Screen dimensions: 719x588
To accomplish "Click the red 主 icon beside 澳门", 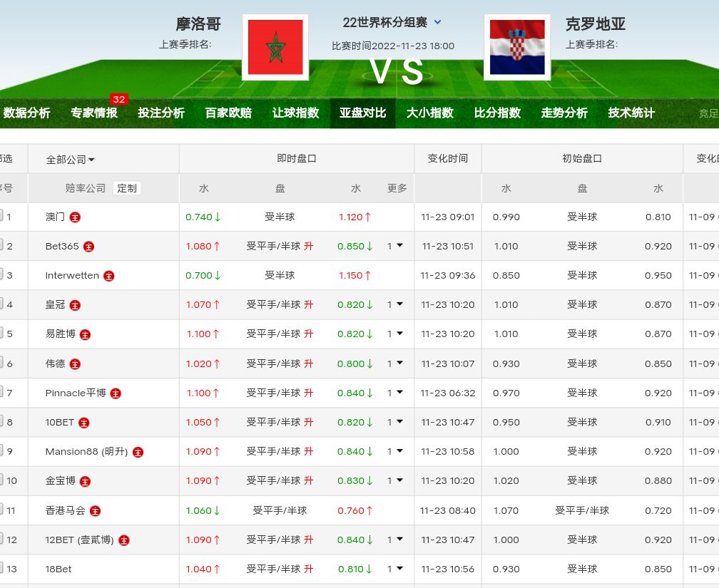I will [x=75, y=217].
